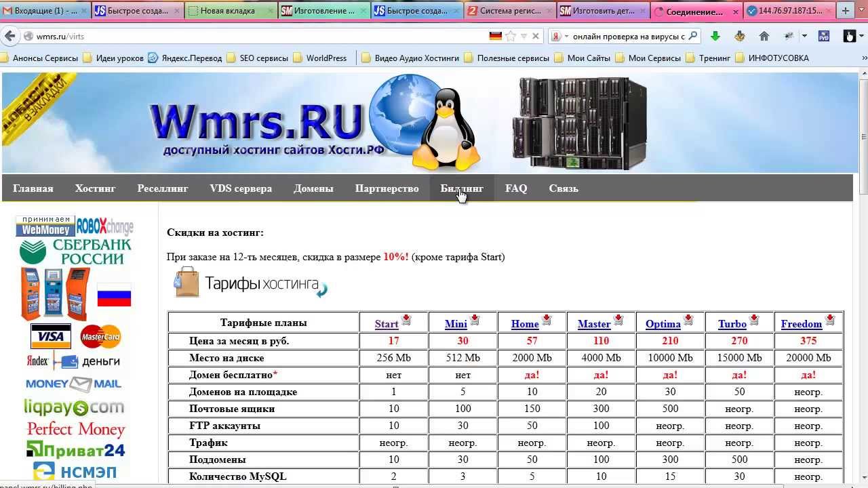Image resolution: width=868 pixels, height=488 pixels.
Task: Open the FAQ site menu item
Action: pos(516,188)
